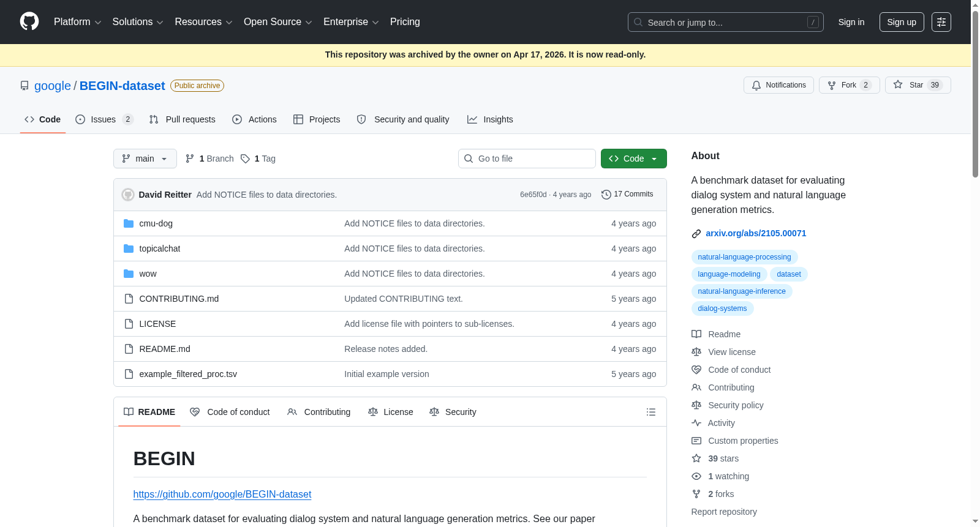
Task: Switch to the Issues tab
Action: coord(104,119)
